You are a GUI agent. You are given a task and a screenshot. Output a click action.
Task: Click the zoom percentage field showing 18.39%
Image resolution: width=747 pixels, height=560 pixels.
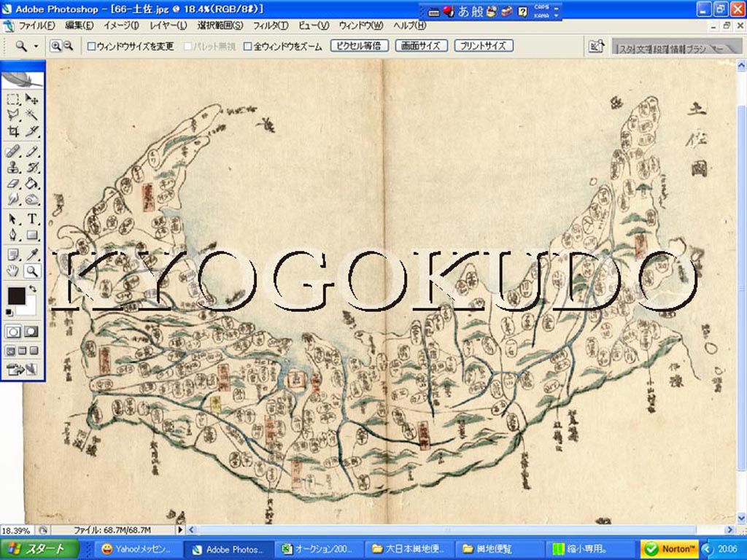pyautogui.click(x=16, y=530)
